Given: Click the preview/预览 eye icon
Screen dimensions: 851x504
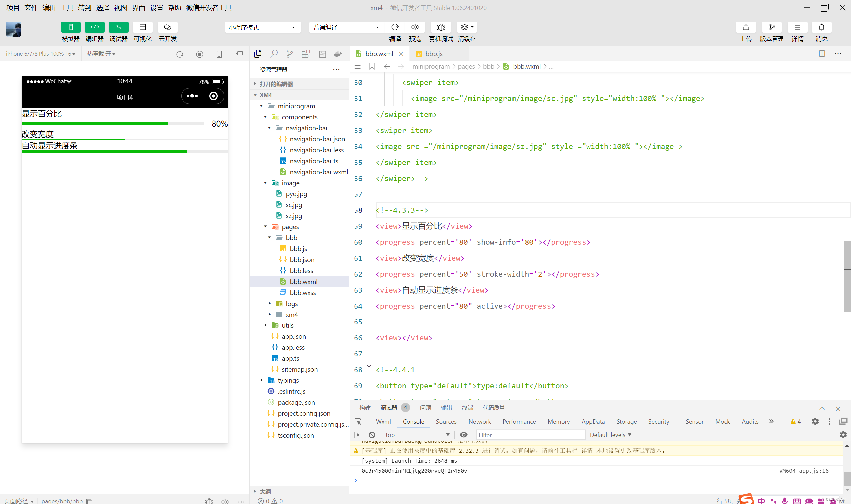Looking at the screenshot, I should pyautogui.click(x=416, y=27).
